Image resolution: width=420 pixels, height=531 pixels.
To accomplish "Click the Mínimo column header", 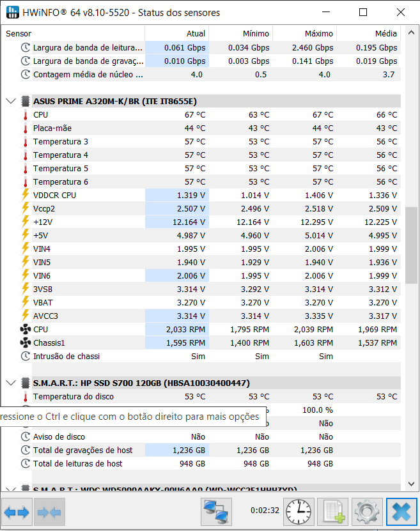I will (240, 33).
